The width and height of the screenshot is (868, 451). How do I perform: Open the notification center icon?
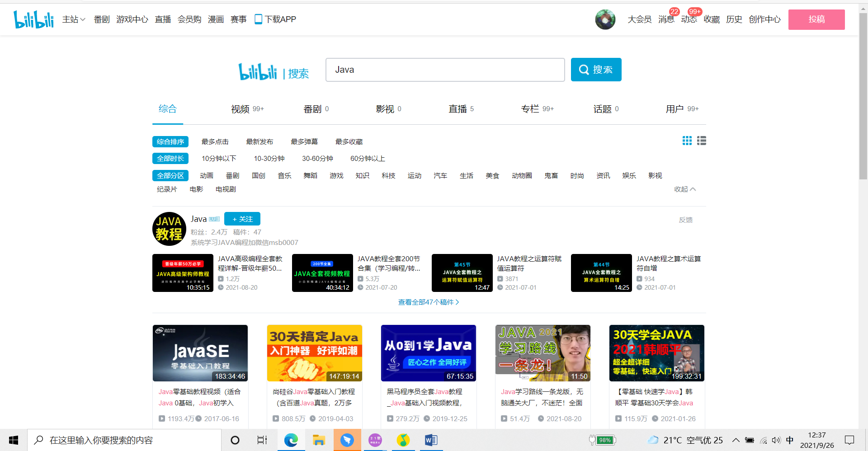click(x=849, y=440)
